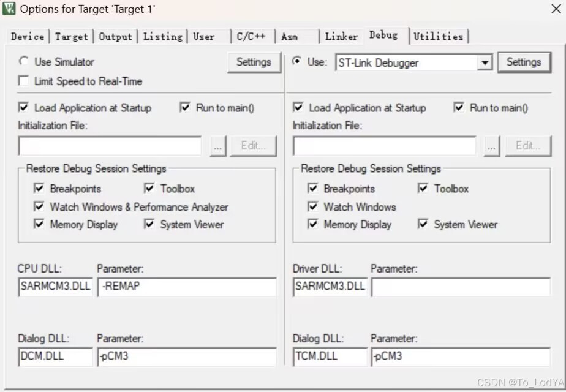This screenshot has height=392, width=566.
Task: Toggle Watch Windows & Performance Analyzer
Action: coord(39,206)
